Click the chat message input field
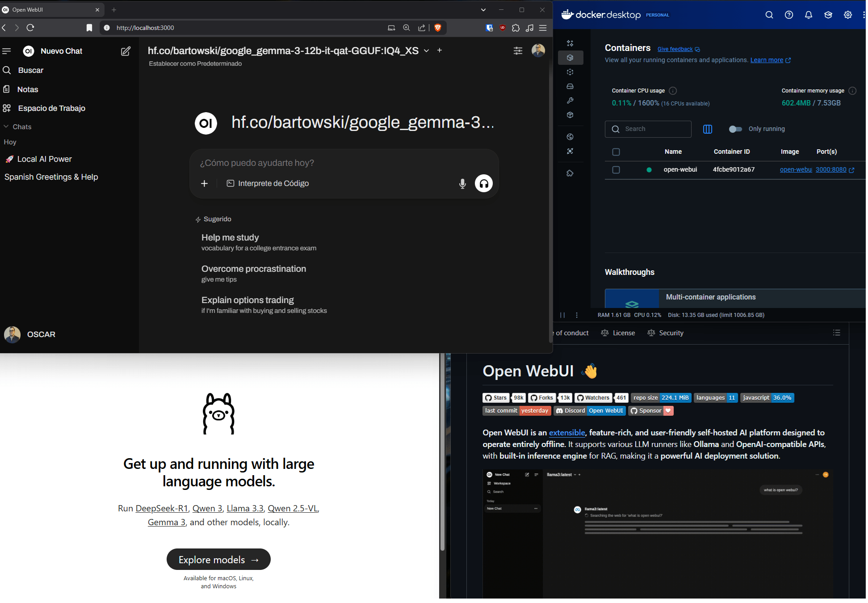This screenshot has height=603, width=868. point(344,163)
